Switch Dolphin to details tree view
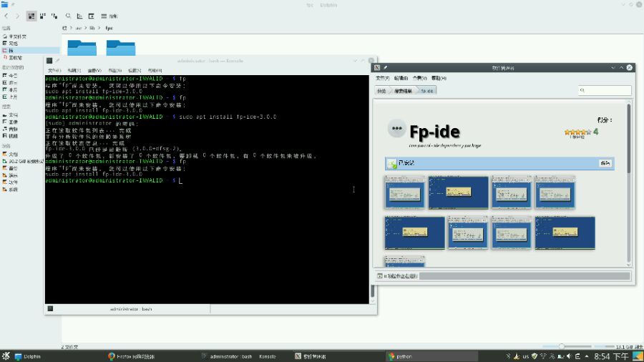Viewport: 644px width, 362px height. click(54, 16)
